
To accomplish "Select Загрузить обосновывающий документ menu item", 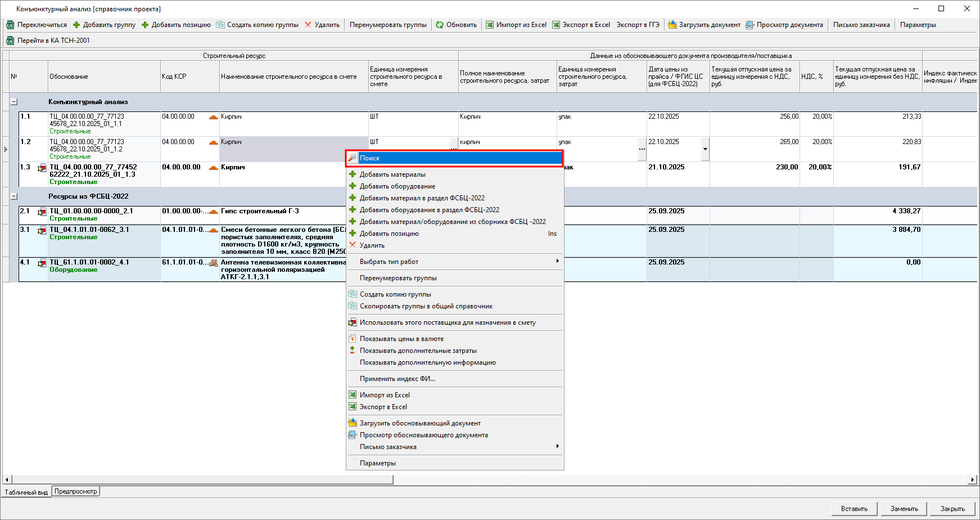I will [454, 423].
